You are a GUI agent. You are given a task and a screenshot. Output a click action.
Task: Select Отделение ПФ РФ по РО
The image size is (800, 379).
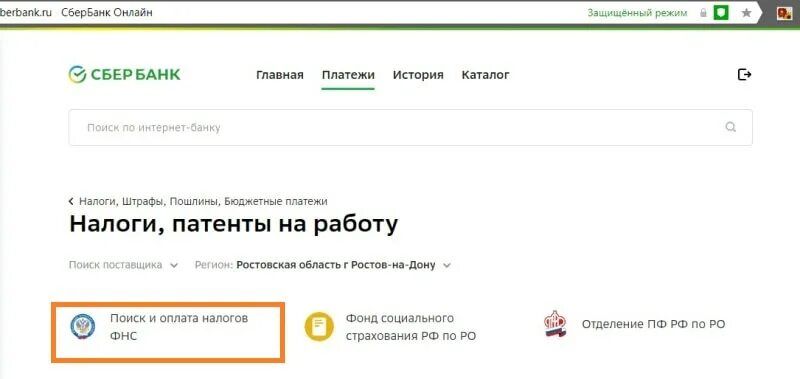(653, 324)
